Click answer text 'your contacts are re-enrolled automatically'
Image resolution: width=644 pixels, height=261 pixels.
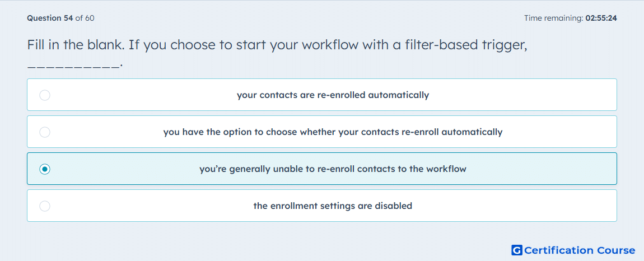coord(333,95)
